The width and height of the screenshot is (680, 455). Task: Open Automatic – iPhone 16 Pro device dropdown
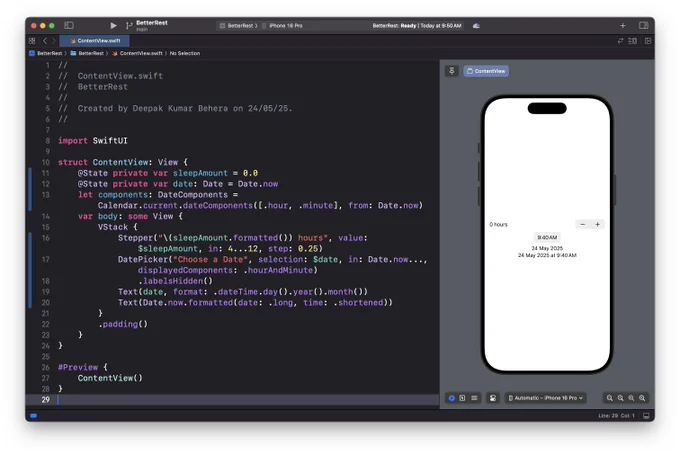[546, 398]
